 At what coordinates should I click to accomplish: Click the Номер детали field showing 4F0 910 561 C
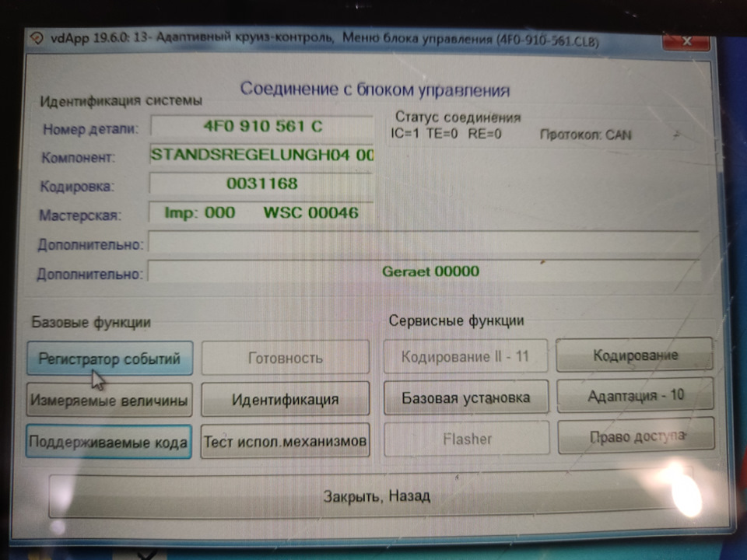[x=262, y=127]
